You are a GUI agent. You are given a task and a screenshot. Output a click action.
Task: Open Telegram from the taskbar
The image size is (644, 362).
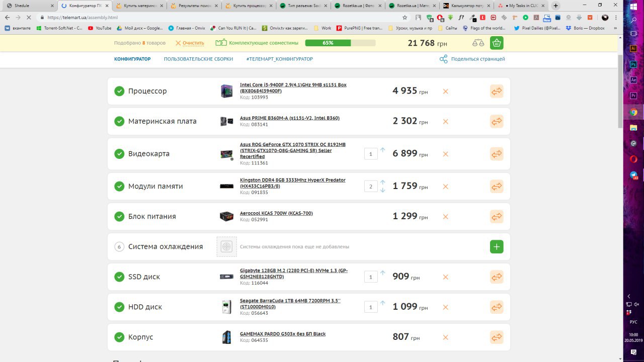point(633,175)
